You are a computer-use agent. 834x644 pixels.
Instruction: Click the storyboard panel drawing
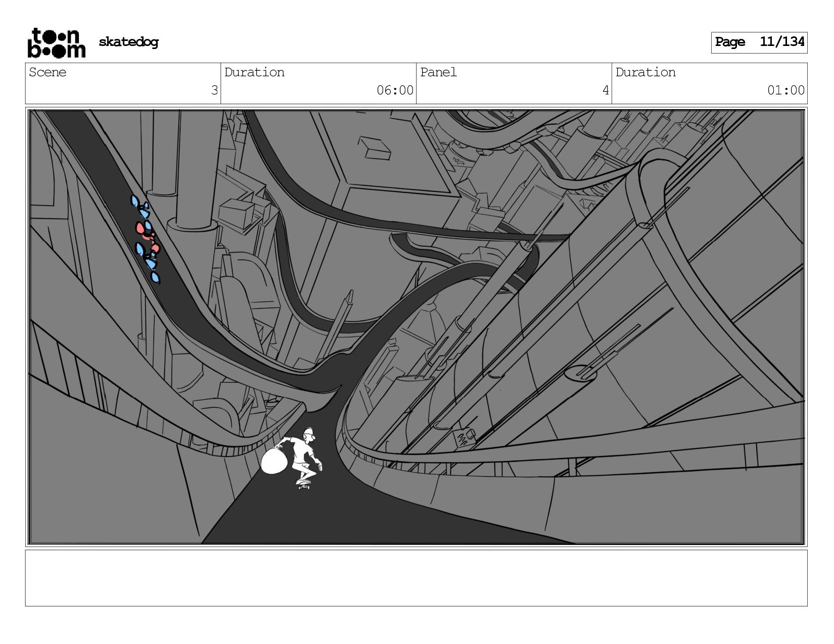tap(416, 327)
